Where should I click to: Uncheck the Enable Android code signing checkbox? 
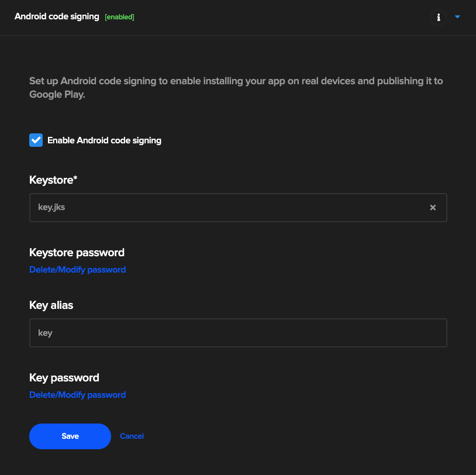coord(36,140)
